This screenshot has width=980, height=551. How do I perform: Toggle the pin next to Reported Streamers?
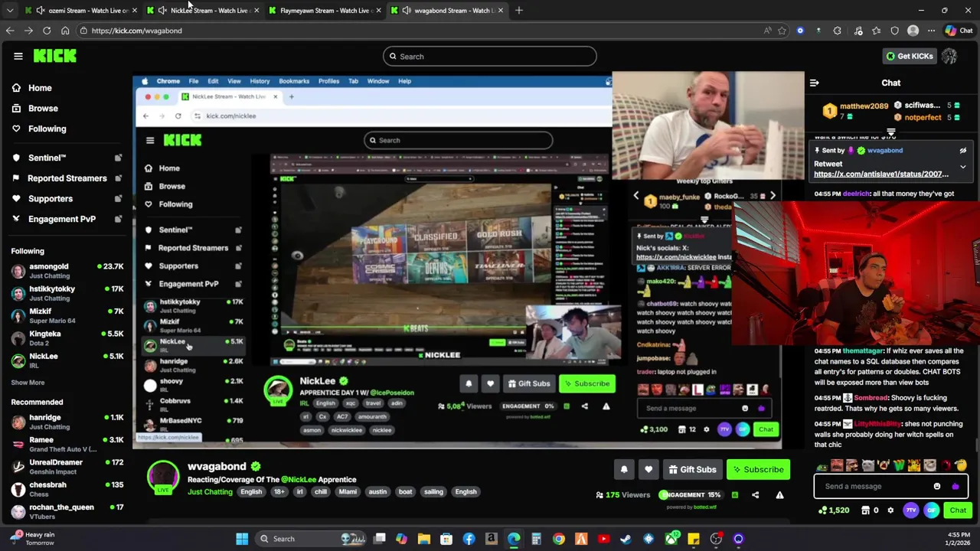(118, 178)
